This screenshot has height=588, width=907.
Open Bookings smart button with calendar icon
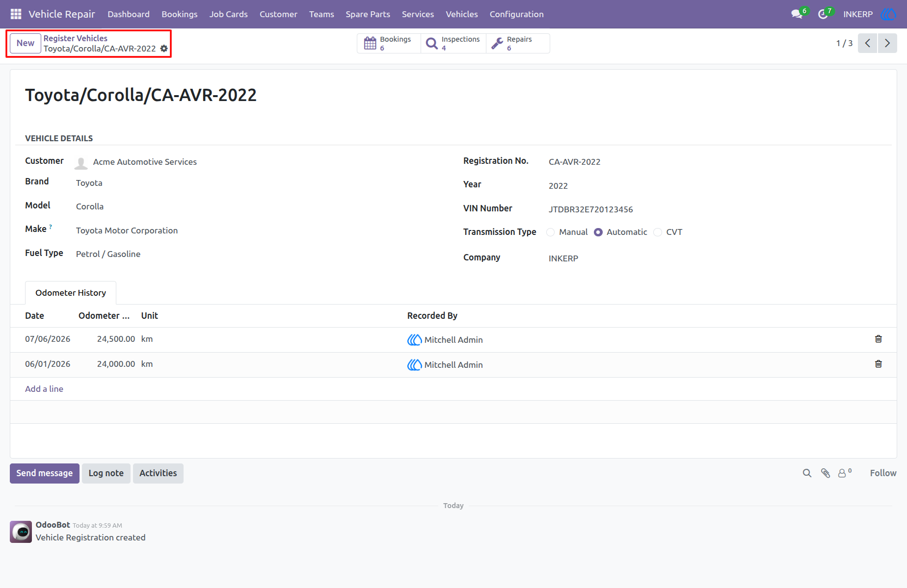[389, 43]
